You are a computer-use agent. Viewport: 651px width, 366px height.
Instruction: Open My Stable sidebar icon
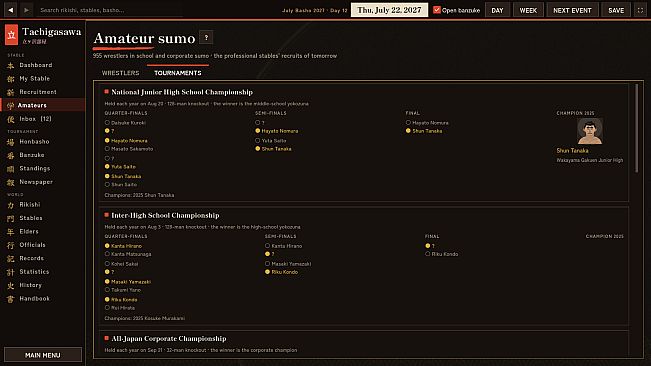pyautogui.click(x=10, y=79)
